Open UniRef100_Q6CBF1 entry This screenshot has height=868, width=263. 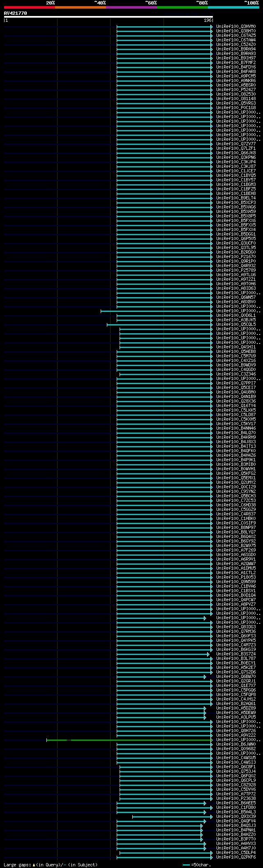coord(236,767)
